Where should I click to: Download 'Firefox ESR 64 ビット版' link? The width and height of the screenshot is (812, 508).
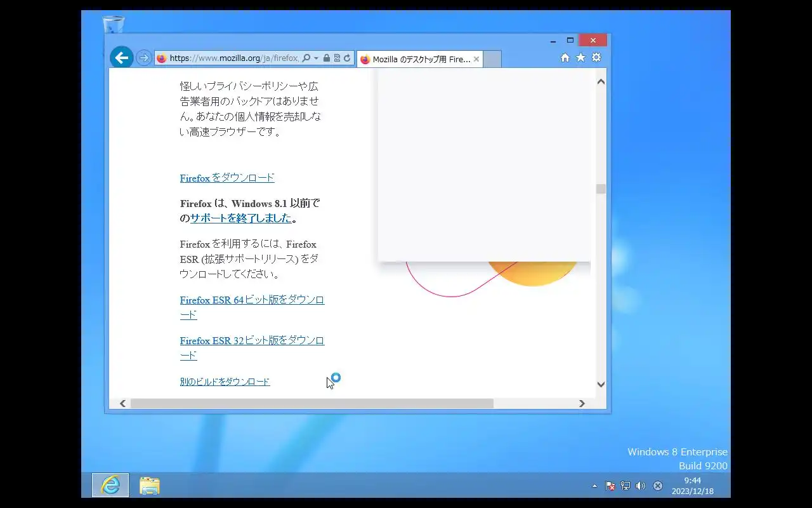pyautogui.click(x=252, y=307)
